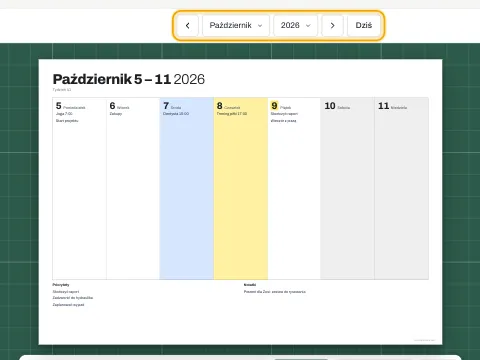
Task: Click the Priorytety section heading
Action: point(61,285)
